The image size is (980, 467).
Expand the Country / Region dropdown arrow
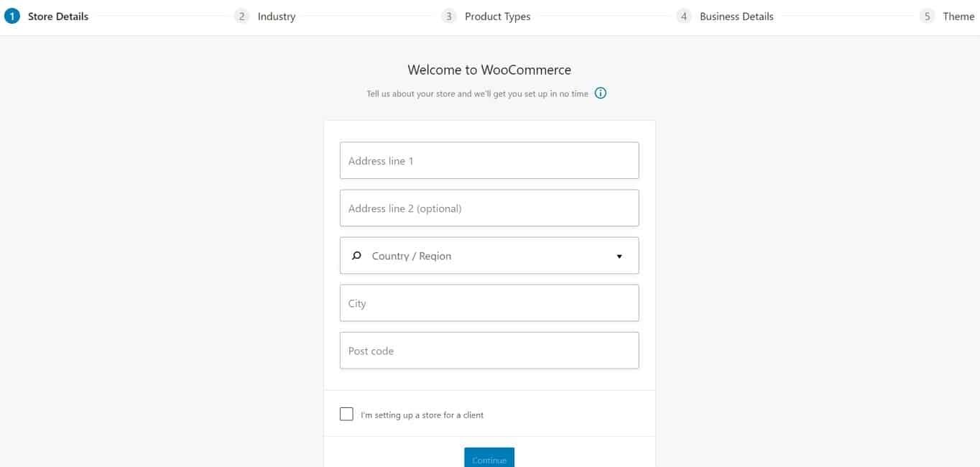click(x=619, y=256)
